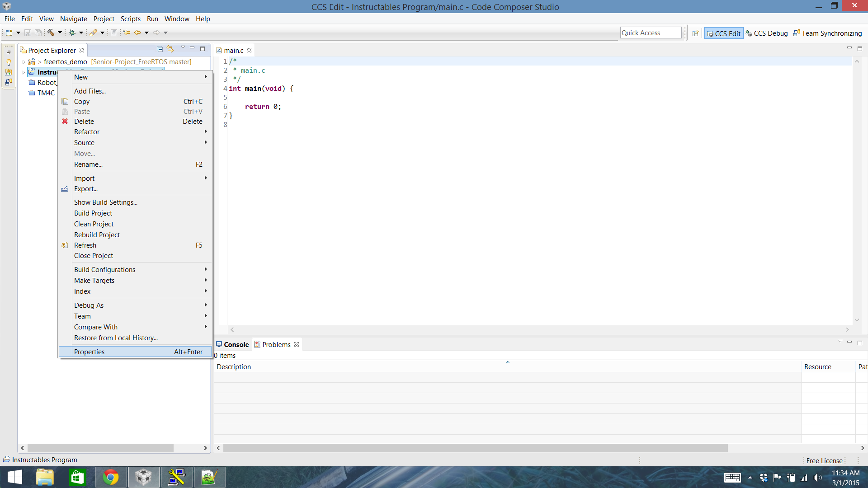Viewport: 868px width, 488px height.
Task: Open the New submenu in context menu
Action: pyautogui.click(x=135, y=77)
